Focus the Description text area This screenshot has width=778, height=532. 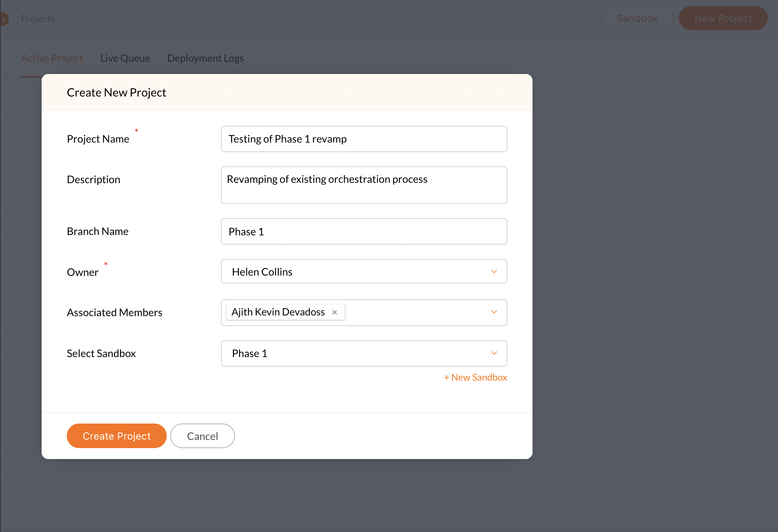point(363,186)
